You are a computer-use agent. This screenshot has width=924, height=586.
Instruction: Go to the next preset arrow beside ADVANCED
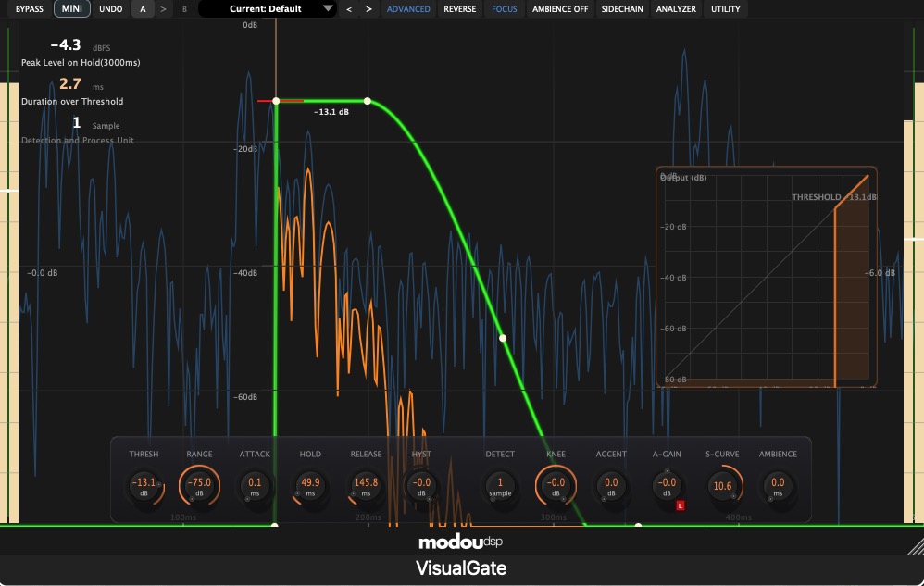pyautogui.click(x=368, y=9)
